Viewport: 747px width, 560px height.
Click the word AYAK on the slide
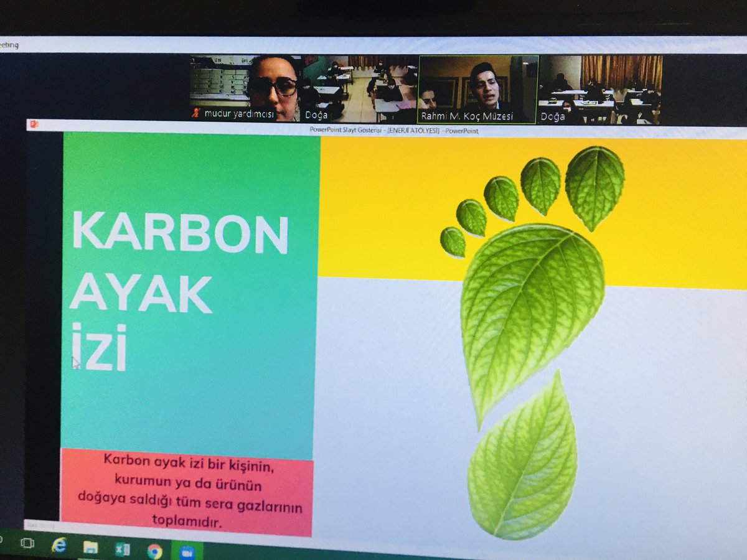coord(141,292)
